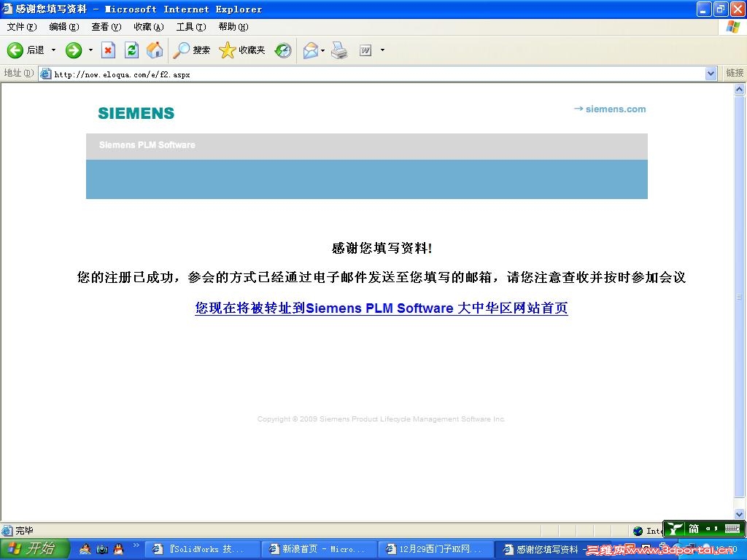Expand the Edit button dropdown arrow

382,50
